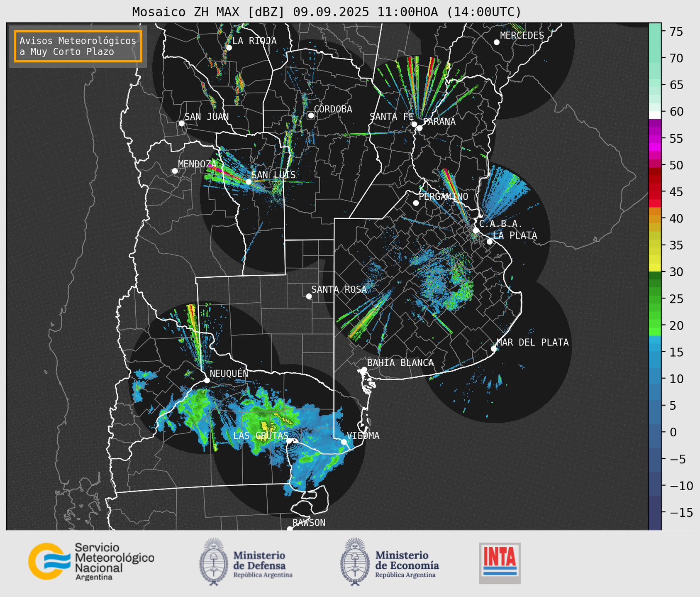Click the PERGAMINO city label
The image size is (700, 597).
click(444, 196)
